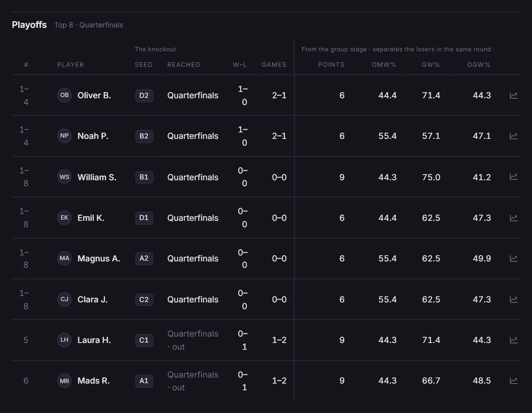This screenshot has height=413, width=532.
Task: Click the PLAYER column header
Action: coord(70,64)
